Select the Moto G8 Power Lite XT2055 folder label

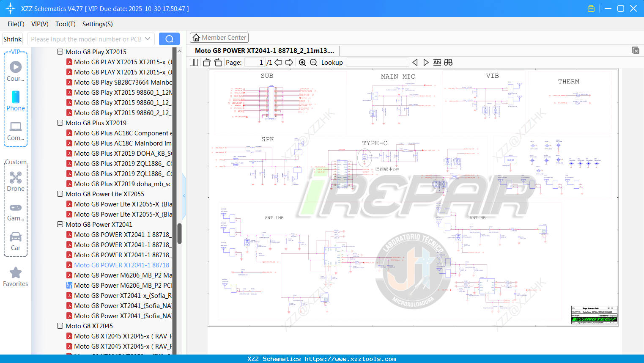coord(105,194)
